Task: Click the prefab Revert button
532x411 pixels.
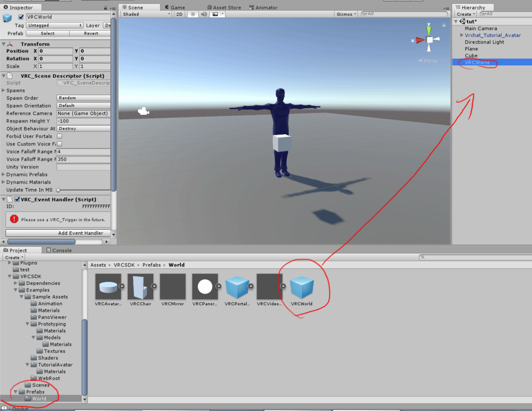Action: click(x=90, y=33)
